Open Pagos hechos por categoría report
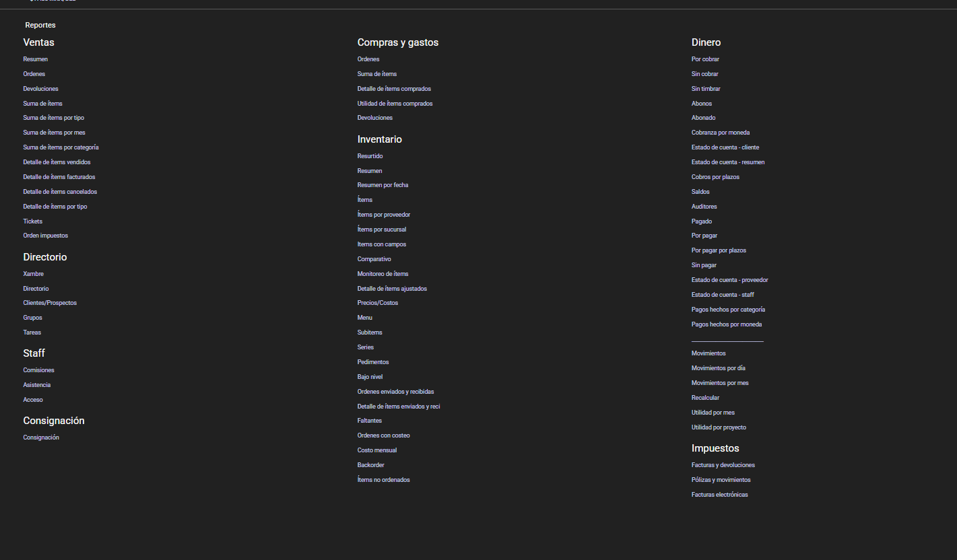 [729, 310]
